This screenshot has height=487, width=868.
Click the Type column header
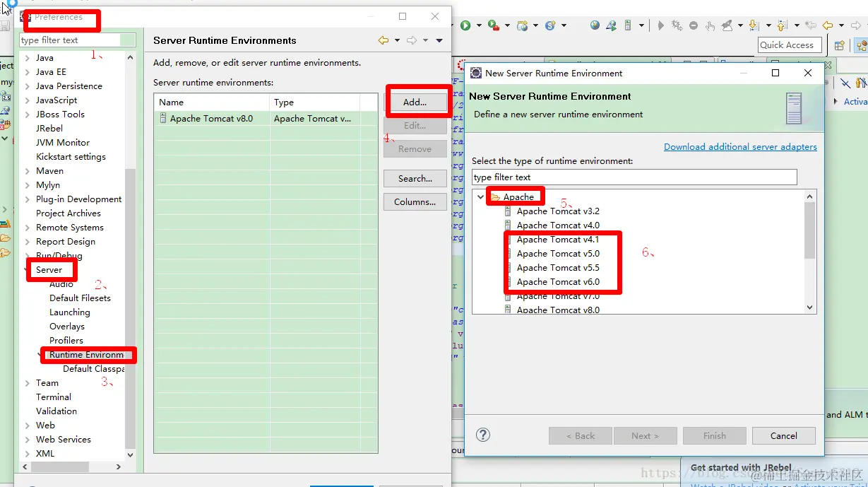(x=315, y=102)
